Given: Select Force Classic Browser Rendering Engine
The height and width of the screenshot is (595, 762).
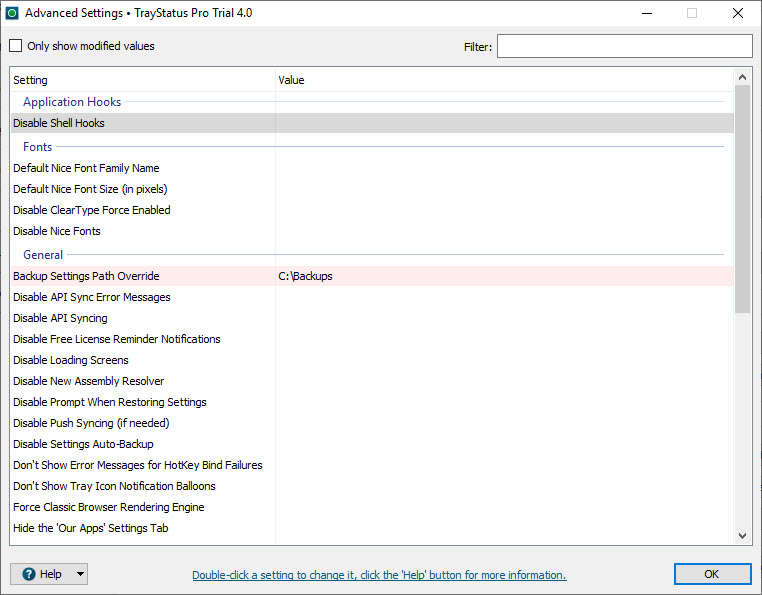Looking at the screenshot, I should coord(109,507).
